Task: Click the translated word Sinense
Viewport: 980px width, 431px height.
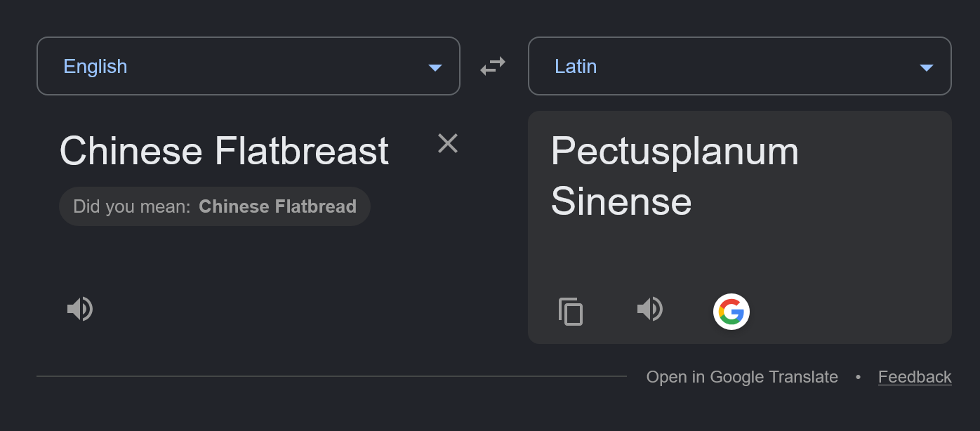Action: tap(621, 201)
